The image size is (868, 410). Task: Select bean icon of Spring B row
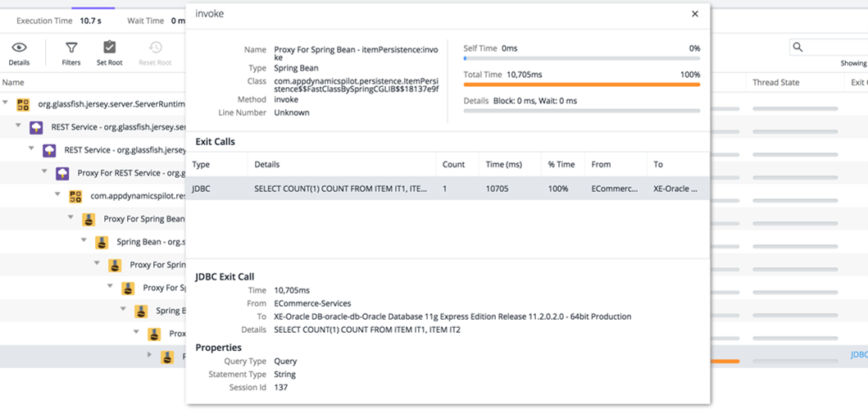[141, 312]
